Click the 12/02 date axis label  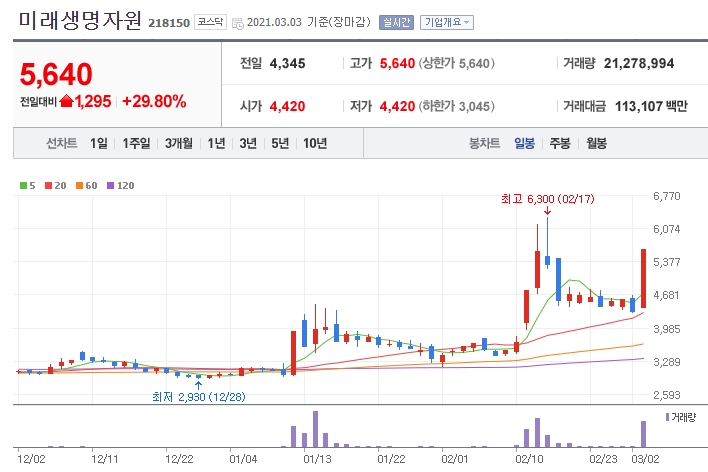[31, 459]
